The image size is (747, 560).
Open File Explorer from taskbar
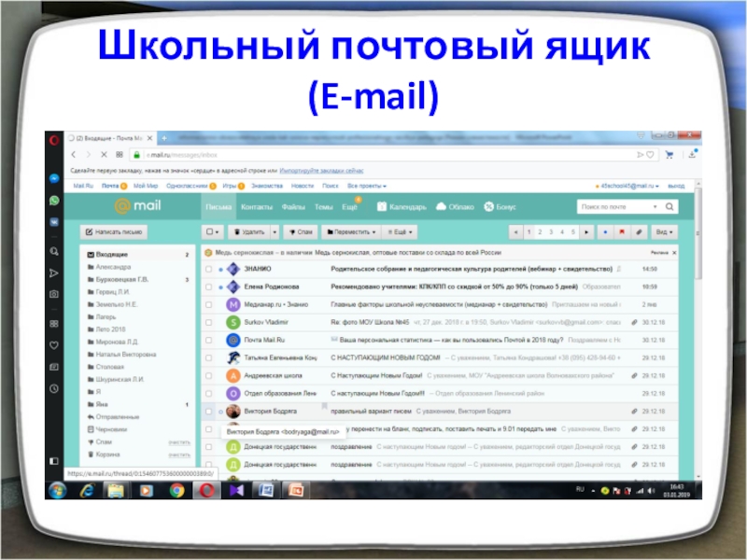coord(116,490)
